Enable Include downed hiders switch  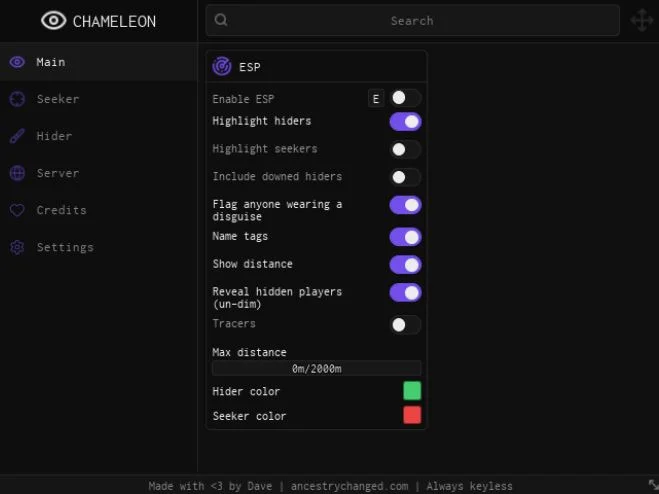[405, 177]
